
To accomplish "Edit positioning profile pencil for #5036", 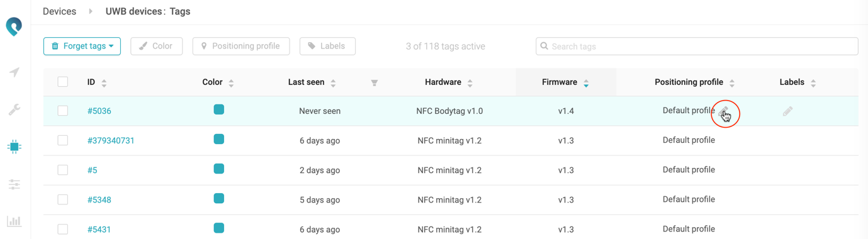I will coord(724,112).
